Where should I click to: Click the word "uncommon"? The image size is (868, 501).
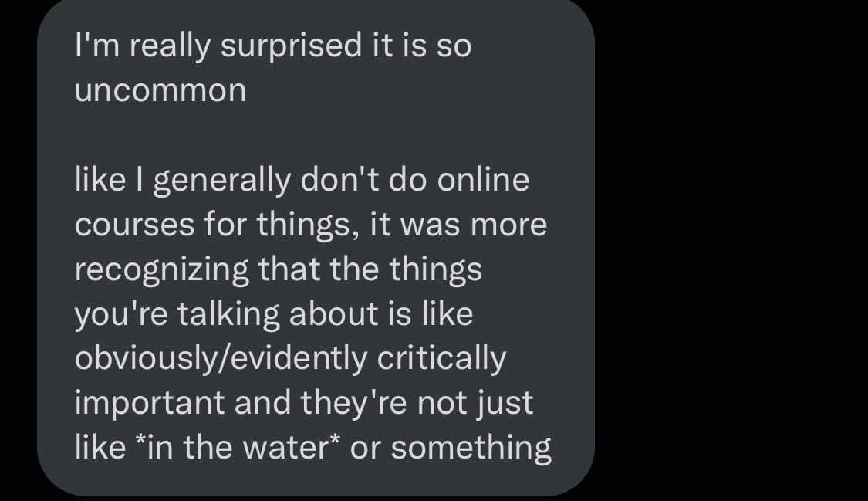click(x=160, y=91)
